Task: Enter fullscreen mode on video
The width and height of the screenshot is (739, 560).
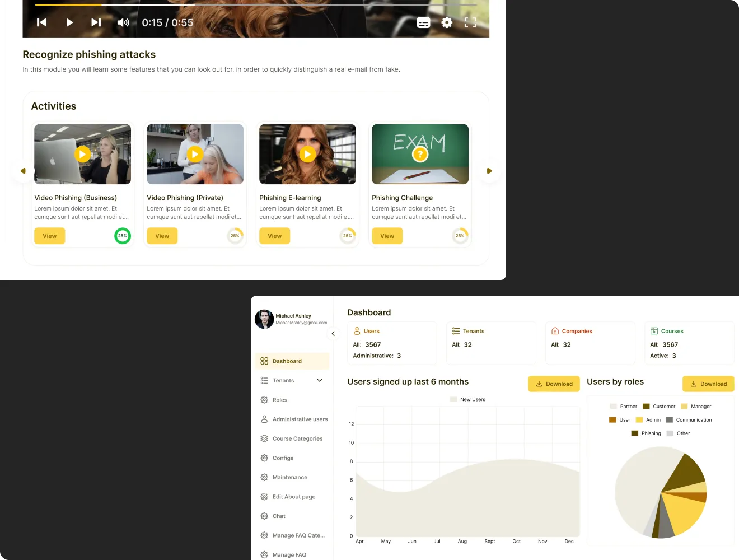Action: 470,22
